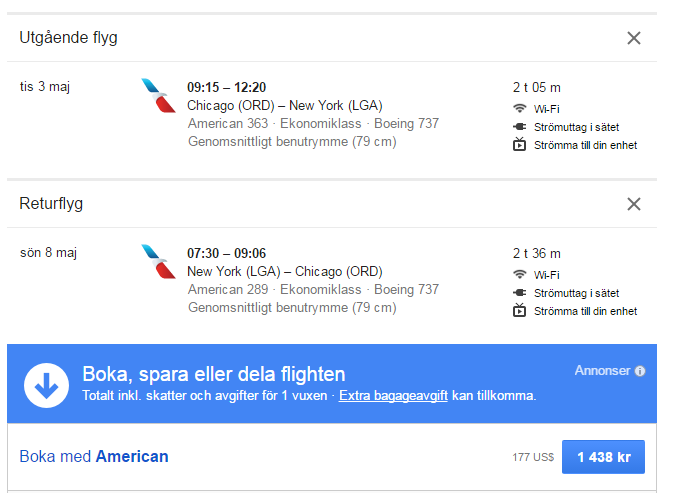Click American Airlines logo on outbound flight
675x493 pixels.
tap(159, 96)
